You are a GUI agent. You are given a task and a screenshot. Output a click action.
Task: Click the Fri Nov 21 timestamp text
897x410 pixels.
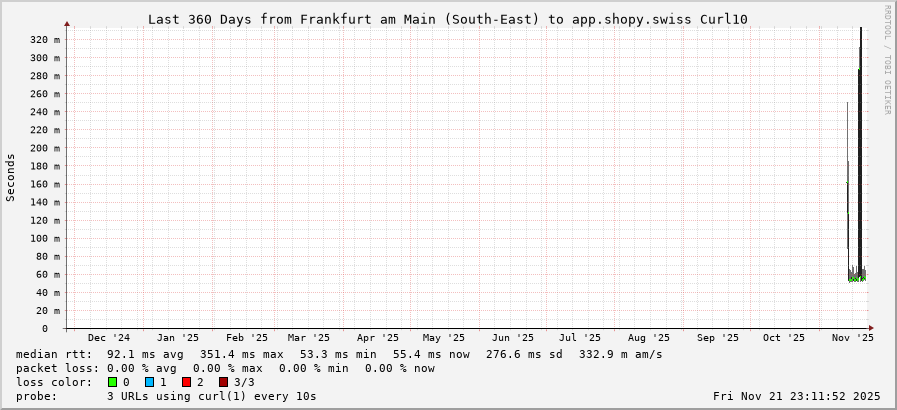pos(796,396)
